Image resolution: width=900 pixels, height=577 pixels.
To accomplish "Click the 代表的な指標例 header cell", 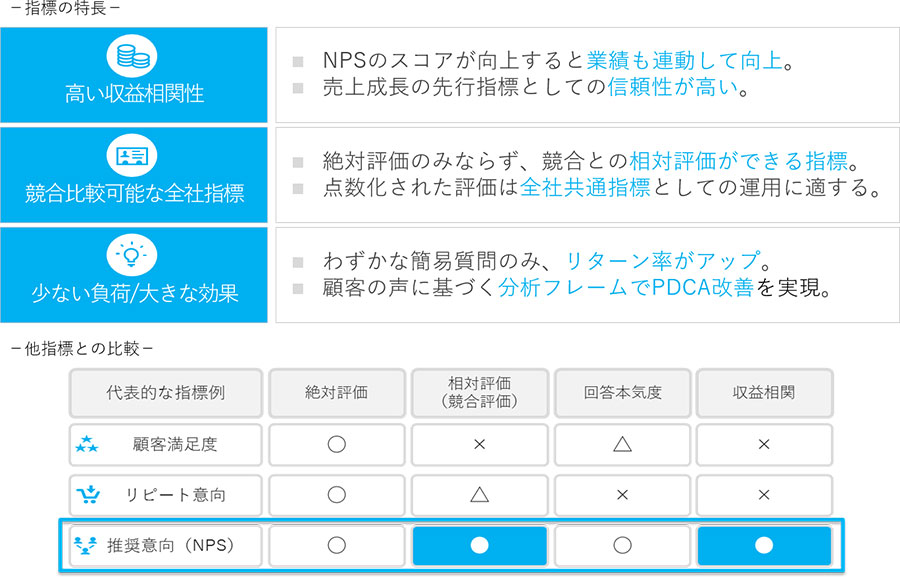I will click(x=165, y=393).
